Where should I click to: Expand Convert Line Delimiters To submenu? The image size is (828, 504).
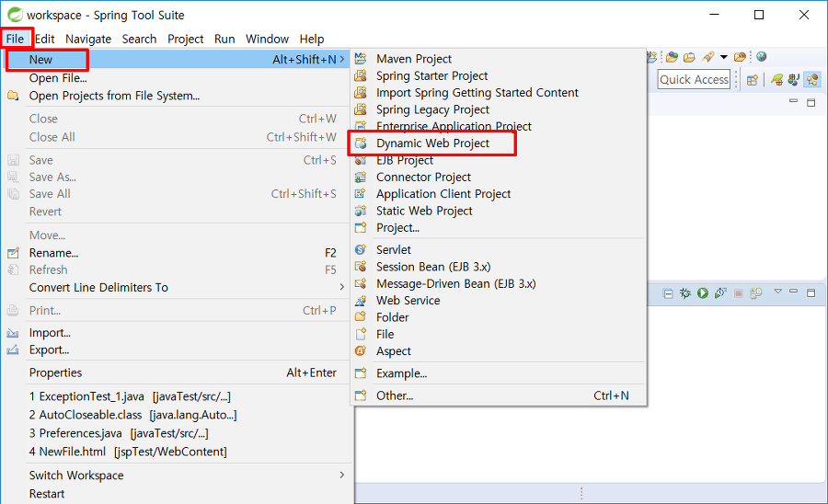click(342, 288)
